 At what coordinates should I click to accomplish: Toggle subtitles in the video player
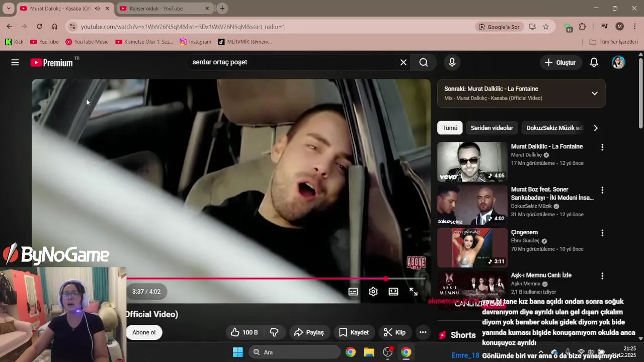353,292
